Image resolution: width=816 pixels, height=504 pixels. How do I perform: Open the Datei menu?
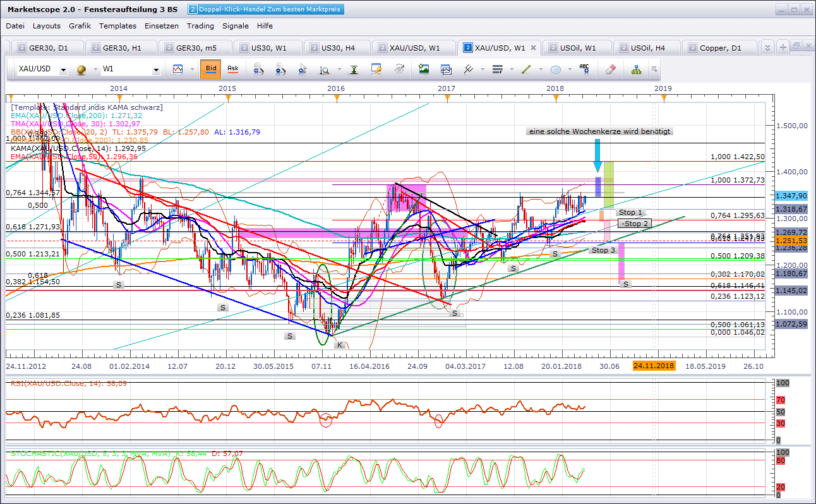click(15, 26)
